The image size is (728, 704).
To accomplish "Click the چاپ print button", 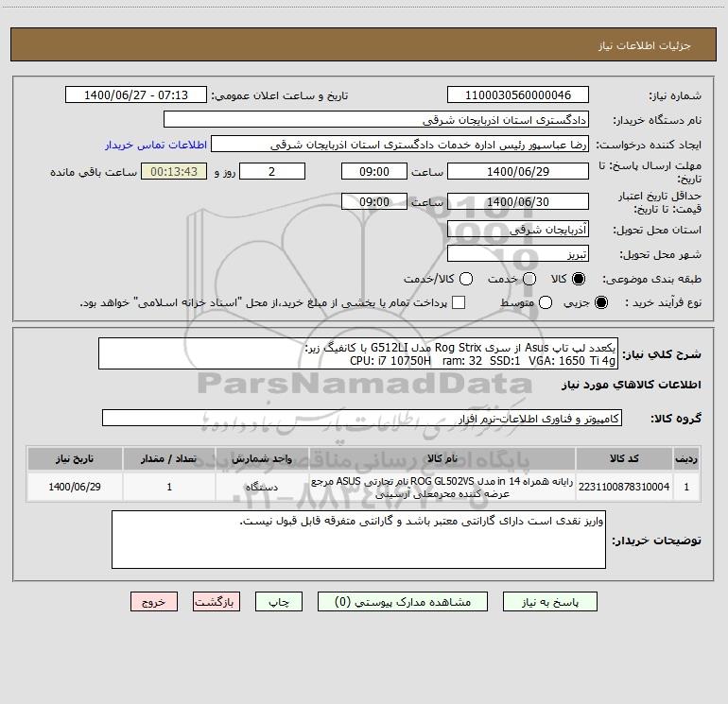I will [x=279, y=602].
